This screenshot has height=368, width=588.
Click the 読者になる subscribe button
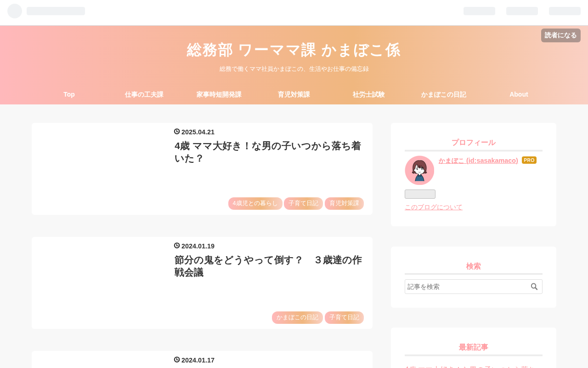(561, 35)
